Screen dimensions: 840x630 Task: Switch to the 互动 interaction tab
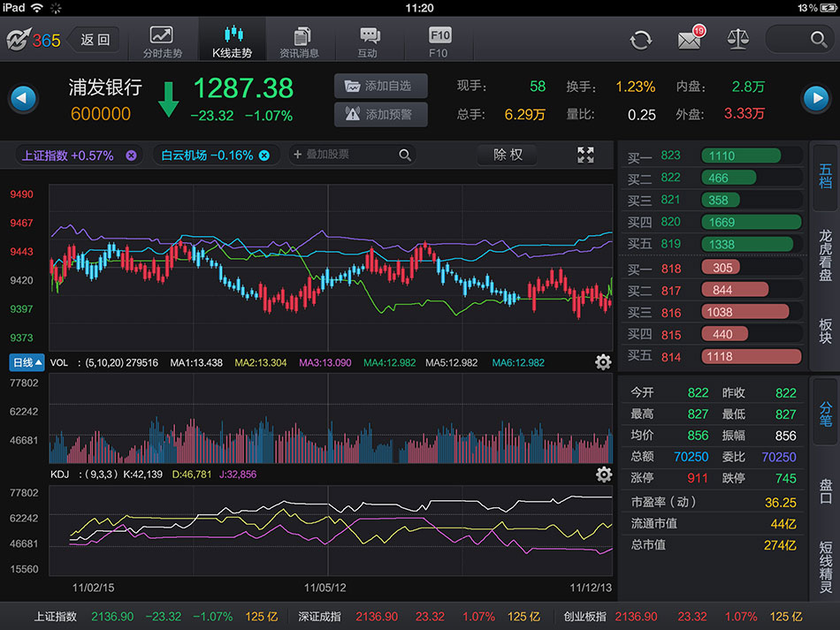click(x=369, y=42)
